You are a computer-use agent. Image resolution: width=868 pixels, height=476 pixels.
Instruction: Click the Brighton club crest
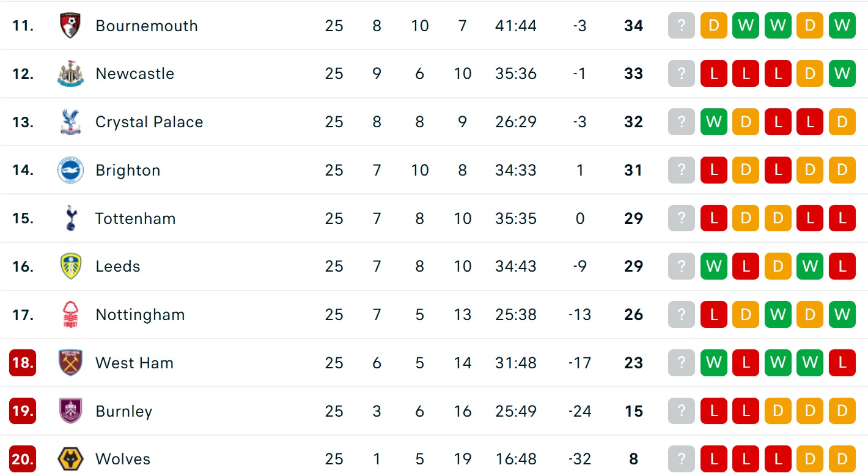70,170
